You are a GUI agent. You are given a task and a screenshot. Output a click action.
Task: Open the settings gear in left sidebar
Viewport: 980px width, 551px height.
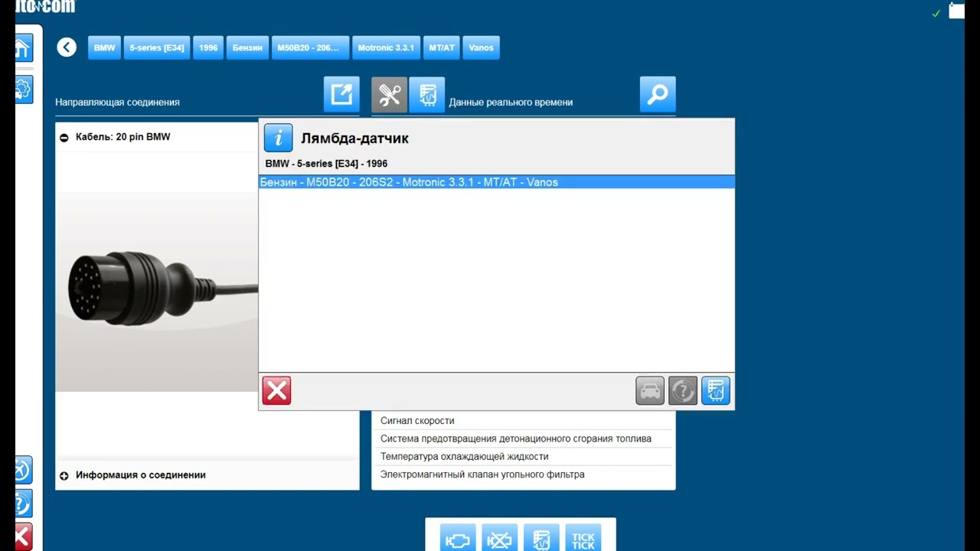point(23,90)
